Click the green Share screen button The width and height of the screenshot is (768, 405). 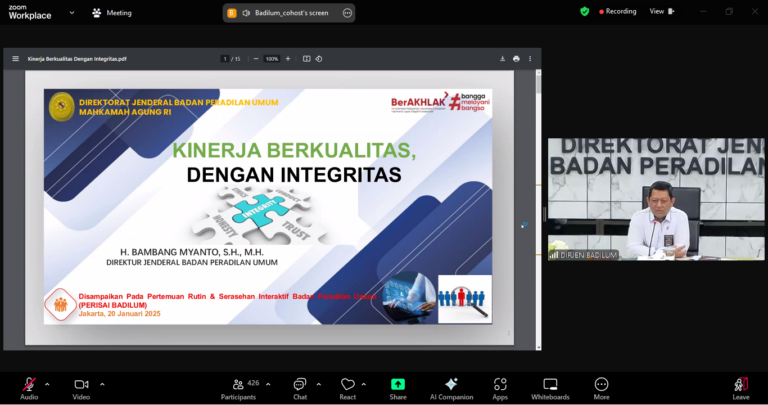[398, 386]
